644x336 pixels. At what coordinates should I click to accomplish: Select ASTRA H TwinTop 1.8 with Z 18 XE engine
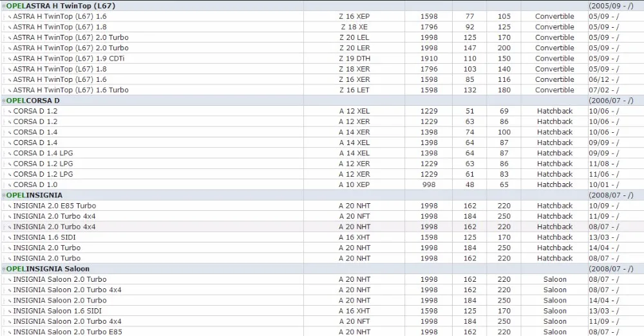coord(322,27)
